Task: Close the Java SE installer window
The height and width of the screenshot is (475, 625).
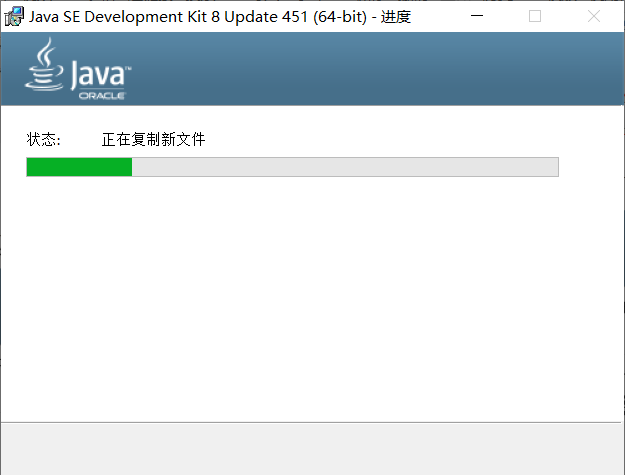Action: click(594, 16)
